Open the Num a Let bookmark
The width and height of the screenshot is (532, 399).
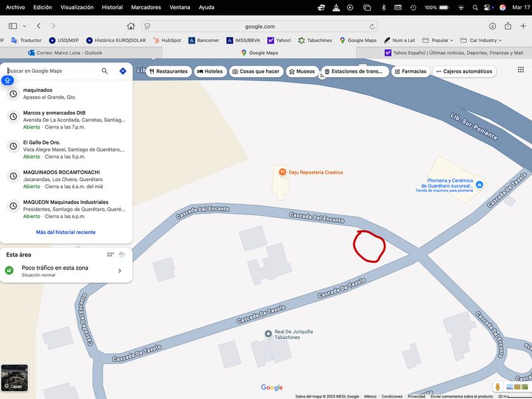point(400,40)
